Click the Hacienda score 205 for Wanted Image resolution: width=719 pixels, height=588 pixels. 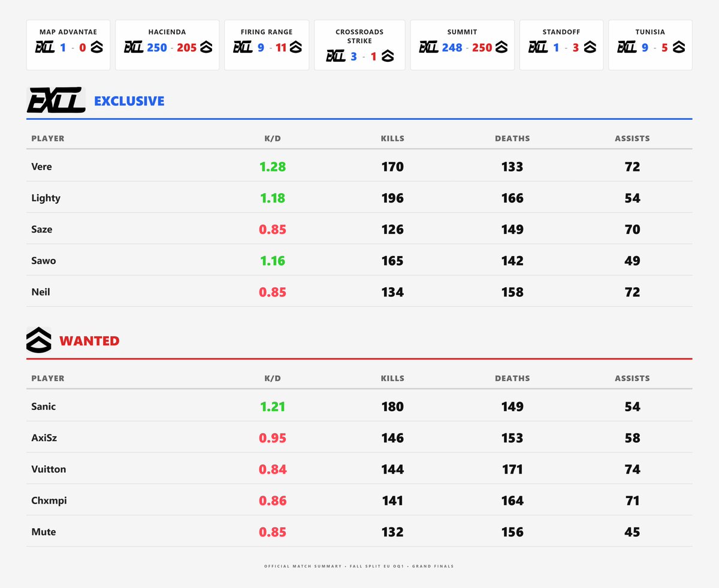(x=186, y=47)
